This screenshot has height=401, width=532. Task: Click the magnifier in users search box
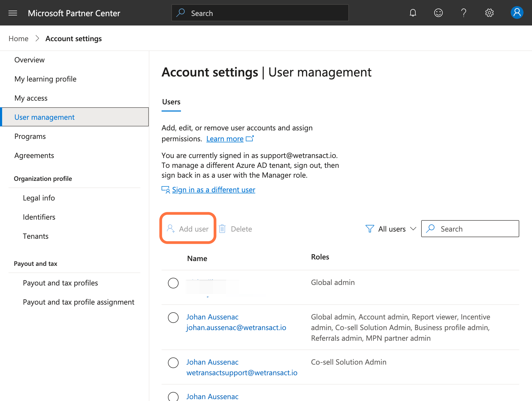coord(430,228)
